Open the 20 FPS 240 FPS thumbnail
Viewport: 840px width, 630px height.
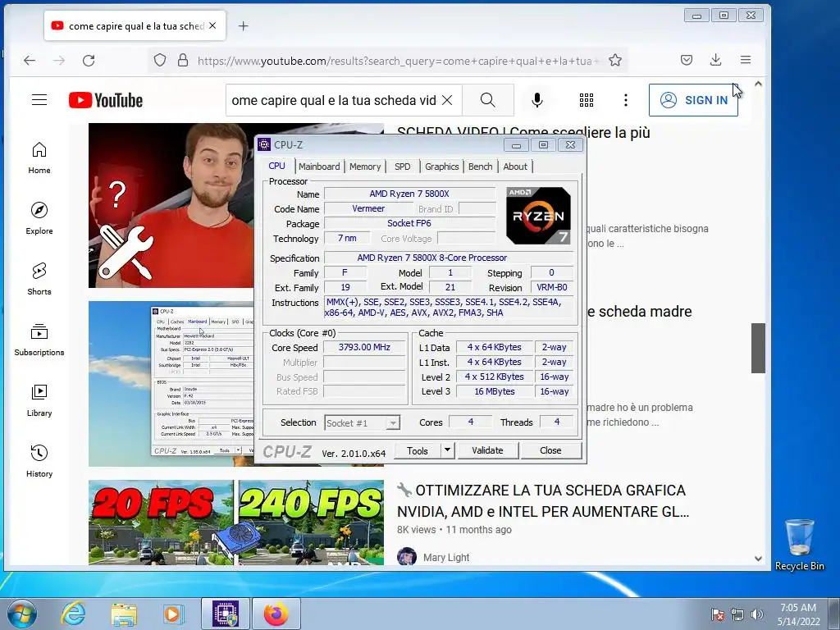(236, 523)
